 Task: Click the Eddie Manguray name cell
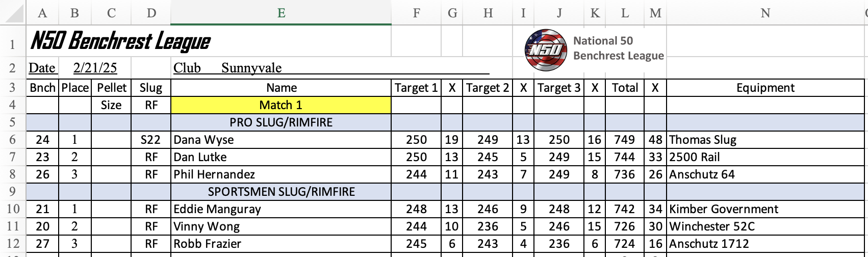281,209
